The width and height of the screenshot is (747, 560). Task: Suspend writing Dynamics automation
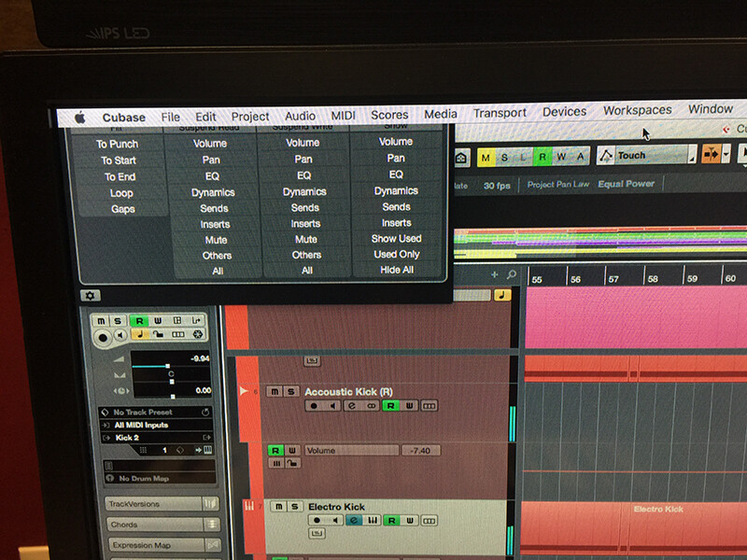[x=304, y=192]
